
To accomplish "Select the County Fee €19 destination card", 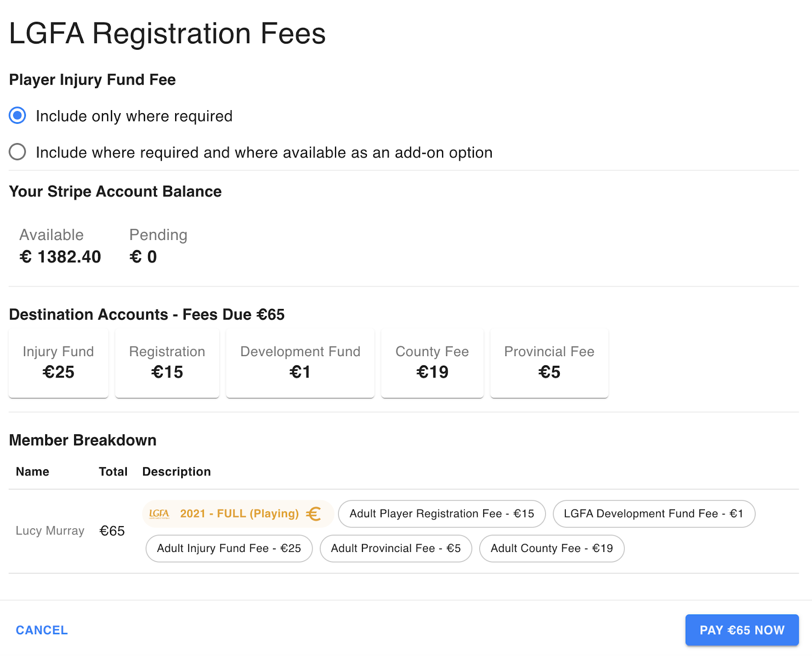I will point(432,363).
